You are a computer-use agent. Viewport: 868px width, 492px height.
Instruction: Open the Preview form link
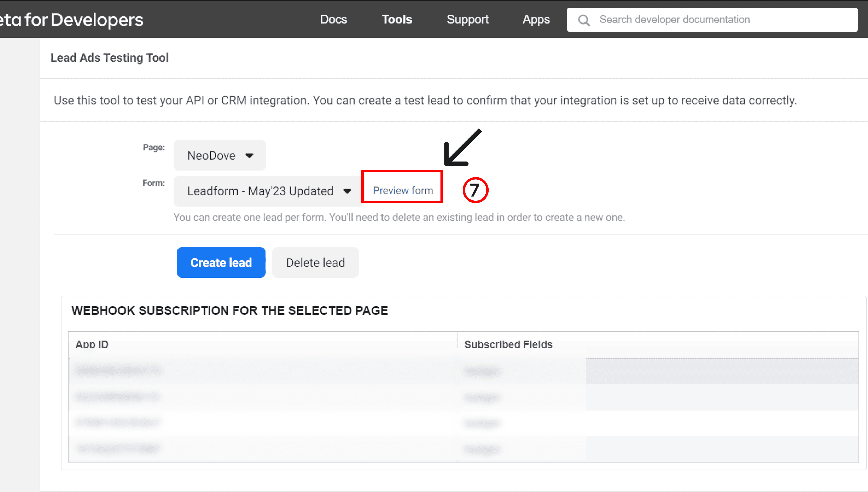(x=403, y=190)
